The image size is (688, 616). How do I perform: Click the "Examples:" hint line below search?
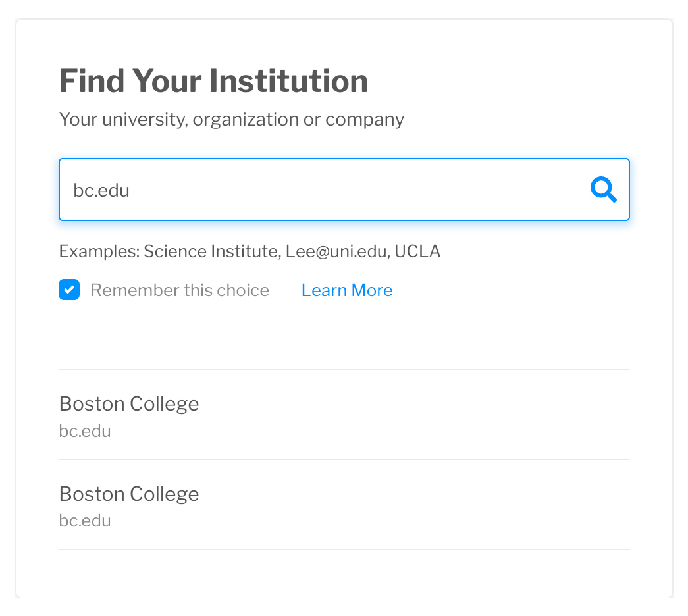tap(250, 251)
